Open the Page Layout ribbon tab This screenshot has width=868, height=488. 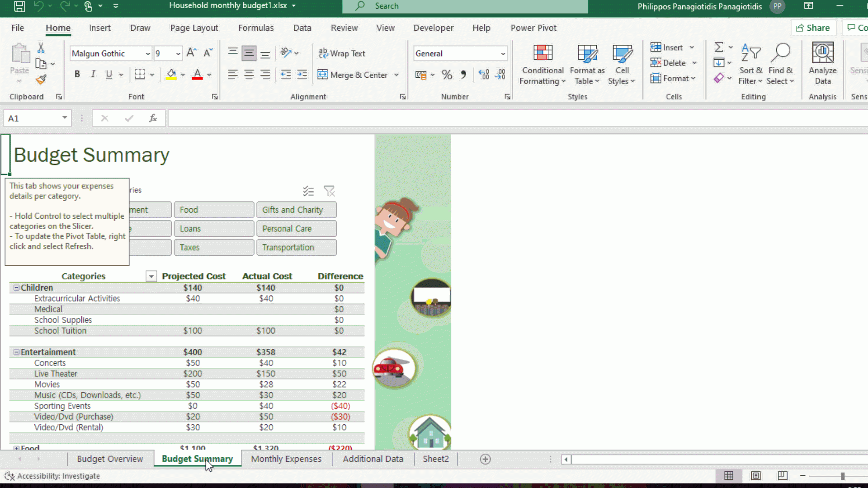[x=194, y=28]
